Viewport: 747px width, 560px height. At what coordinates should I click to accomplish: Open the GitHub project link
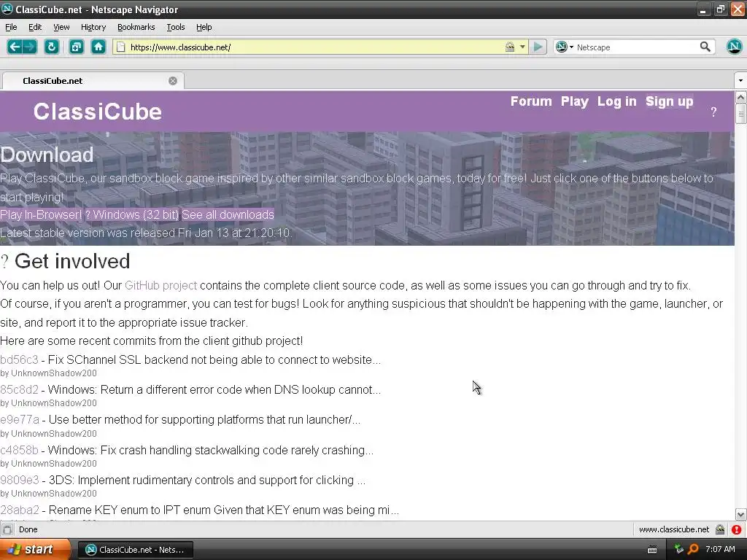160,285
